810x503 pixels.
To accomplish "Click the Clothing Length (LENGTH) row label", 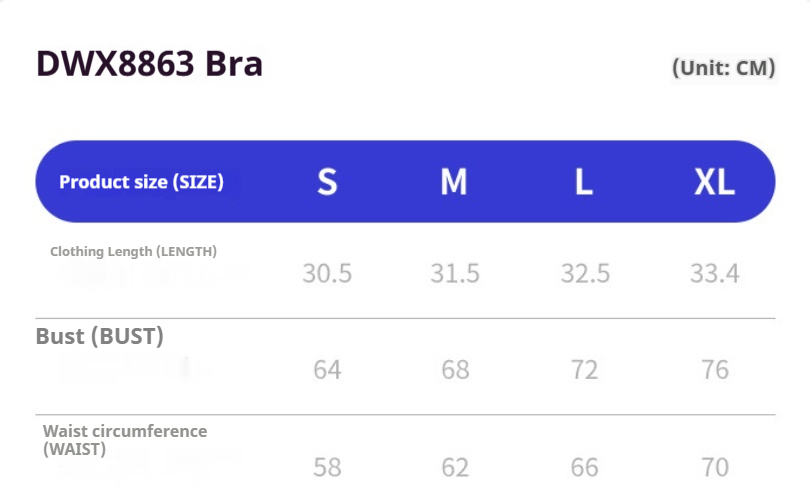I will pos(133,251).
